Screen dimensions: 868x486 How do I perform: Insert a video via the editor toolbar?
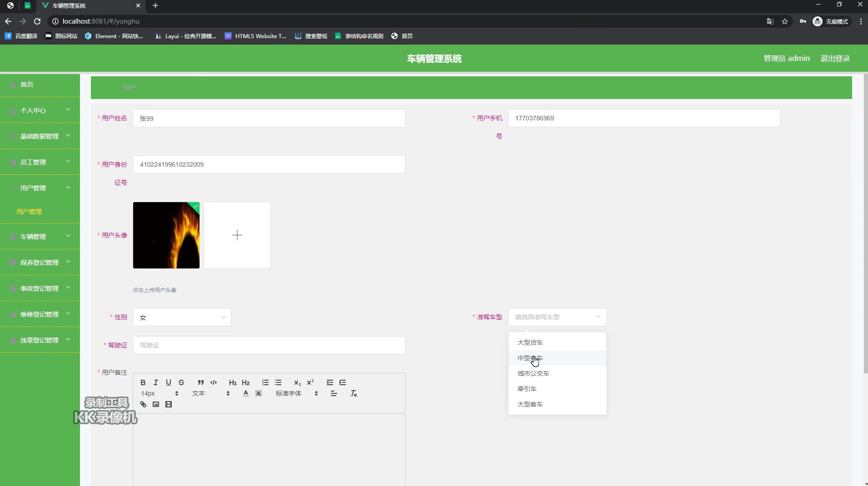point(169,404)
